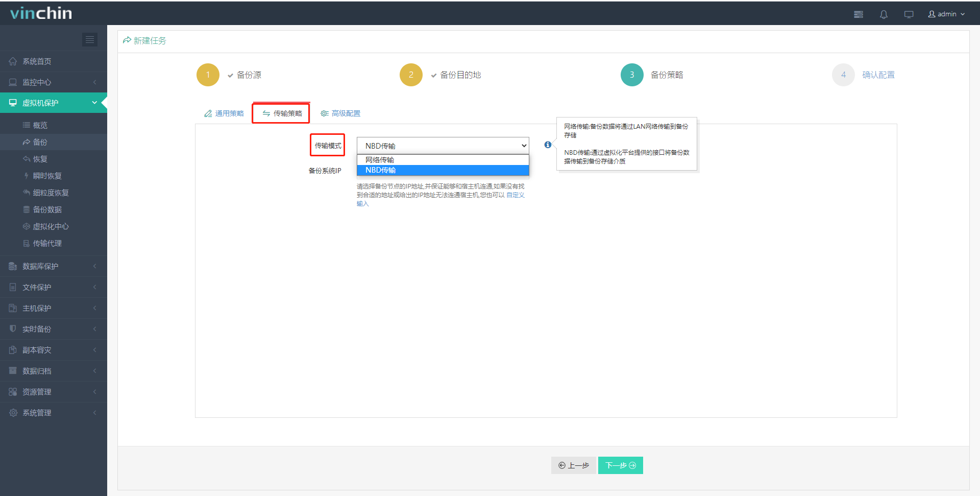Viewport: 980px width, 496px height.
Task: Click the 数据库保护 database icon
Action: tap(13, 266)
